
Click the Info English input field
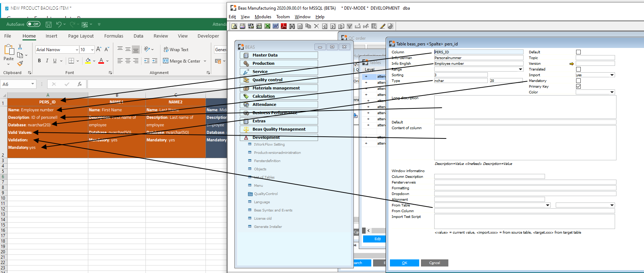click(478, 64)
